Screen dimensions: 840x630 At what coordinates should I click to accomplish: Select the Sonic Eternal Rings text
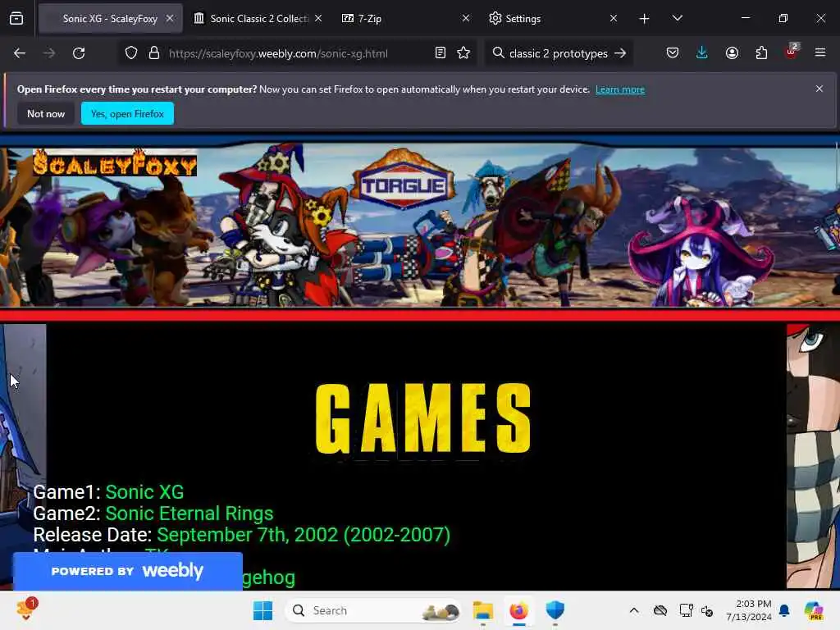click(189, 514)
